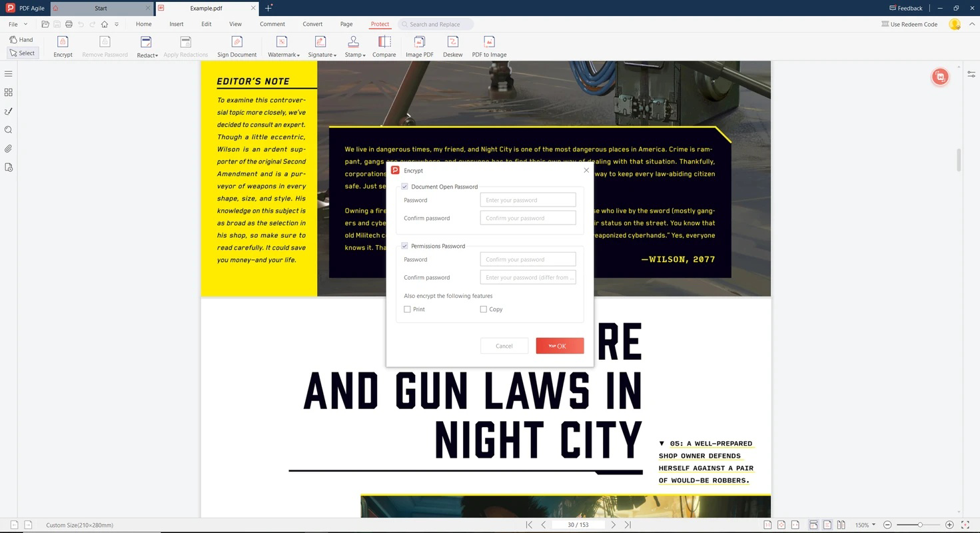Viewport: 980px width, 533px height.
Task: Open the thumbnails panel in left sidebar
Action: 9,93
